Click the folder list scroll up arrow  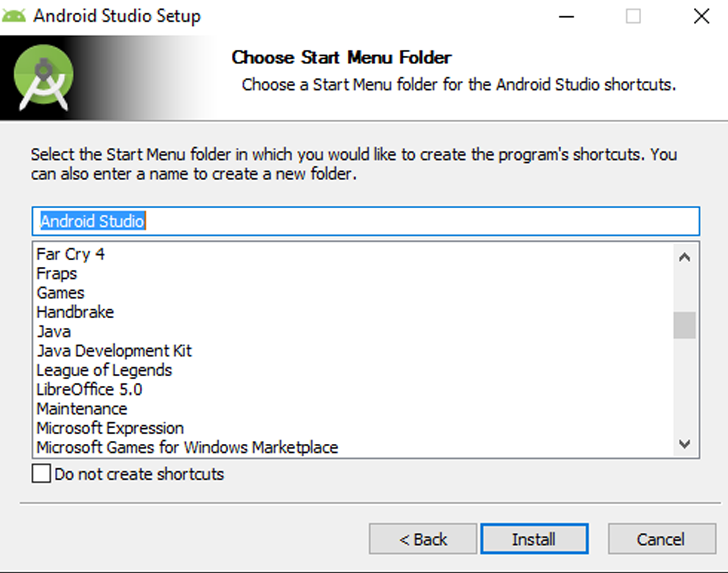pyautogui.click(x=685, y=258)
